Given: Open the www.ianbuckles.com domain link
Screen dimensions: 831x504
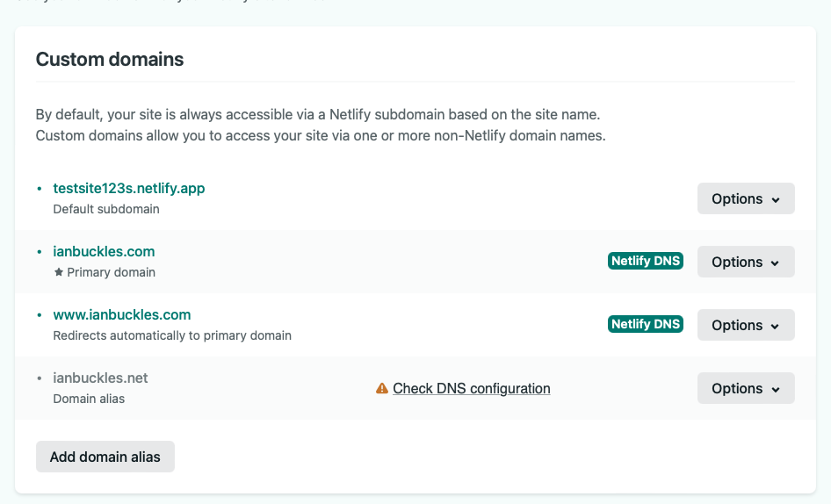Looking at the screenshot, I should [122, 314].
